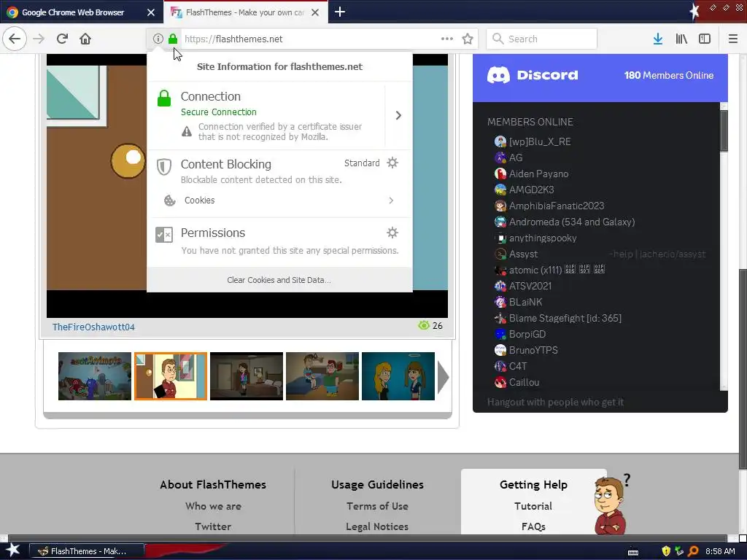Toggle the sidebar view icon
Screen dimensions: 747x560
(705, 39)
